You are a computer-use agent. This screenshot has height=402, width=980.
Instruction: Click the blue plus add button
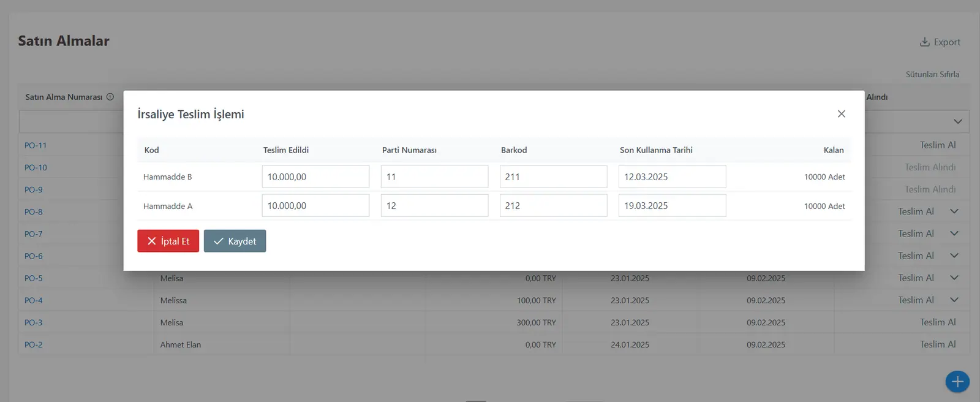coord(957,381)
